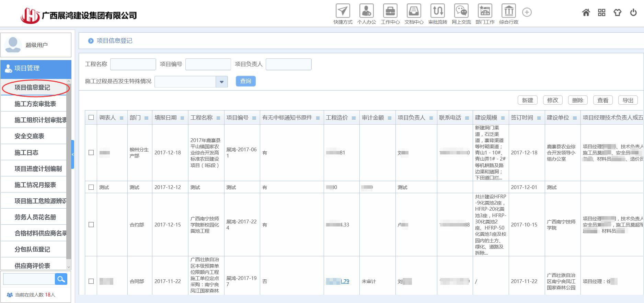Viewport: 644px width, 303px height.
Task: Click the 网上交流 chat icon
Action: 461,11
